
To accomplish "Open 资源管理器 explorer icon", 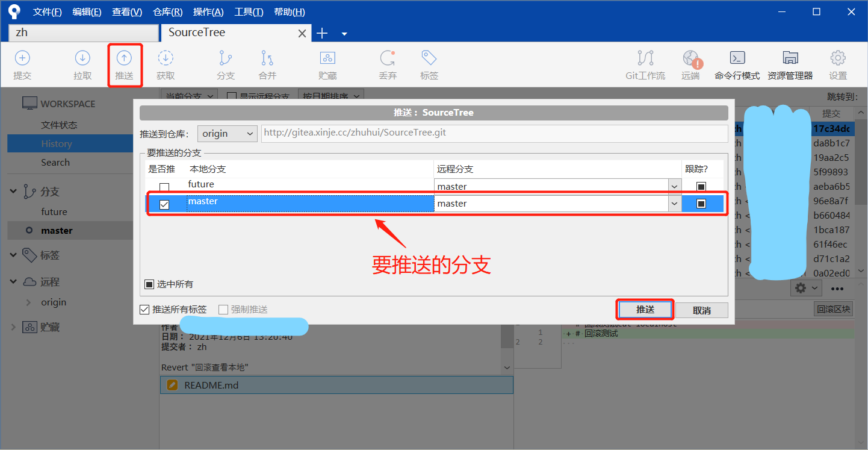I will pyautogui.click(x=790, y=58).
